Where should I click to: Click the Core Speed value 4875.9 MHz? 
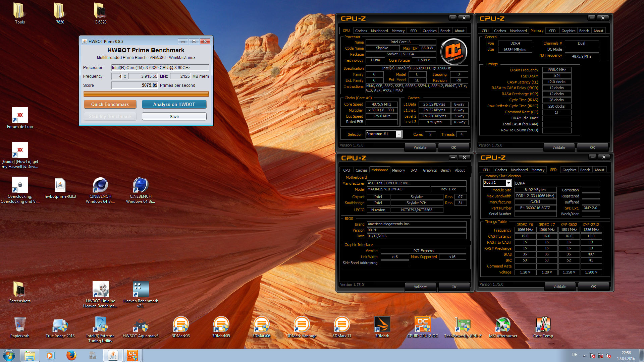[x=381, y=104]
